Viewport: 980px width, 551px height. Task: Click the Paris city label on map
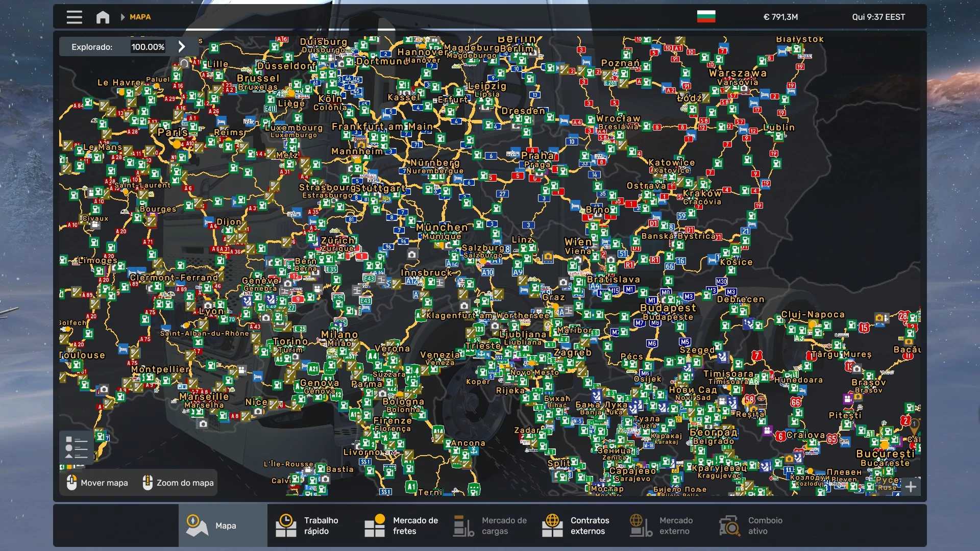[x=172, y=132]
